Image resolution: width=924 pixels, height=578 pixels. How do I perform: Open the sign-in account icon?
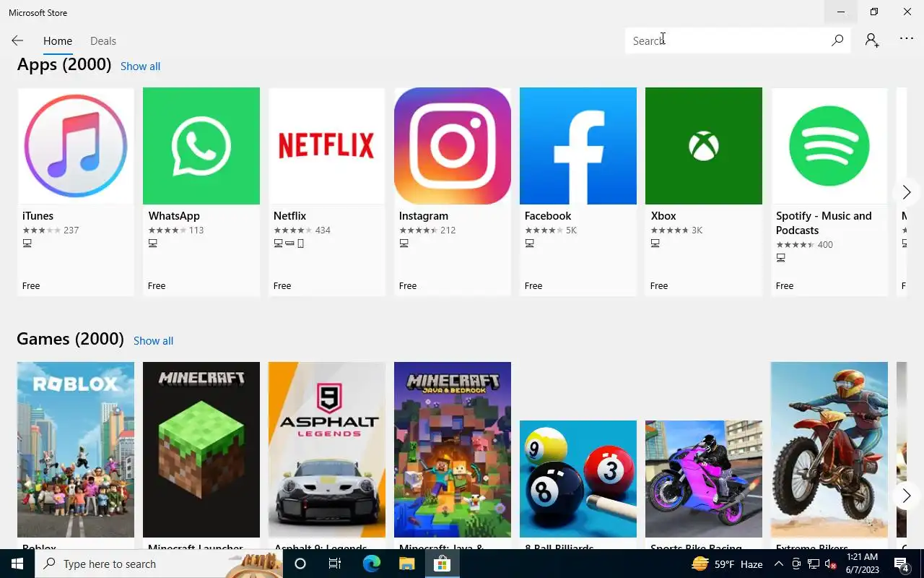point(872,40)
